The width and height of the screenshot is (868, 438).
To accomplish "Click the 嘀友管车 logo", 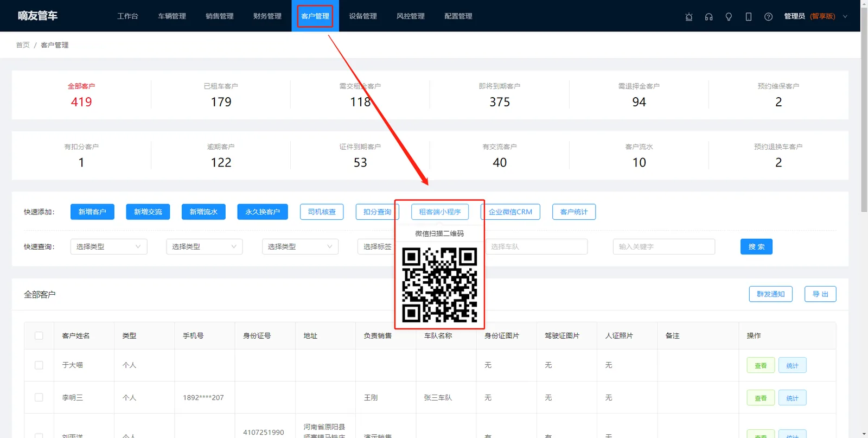I will click(x=37, y=16).
